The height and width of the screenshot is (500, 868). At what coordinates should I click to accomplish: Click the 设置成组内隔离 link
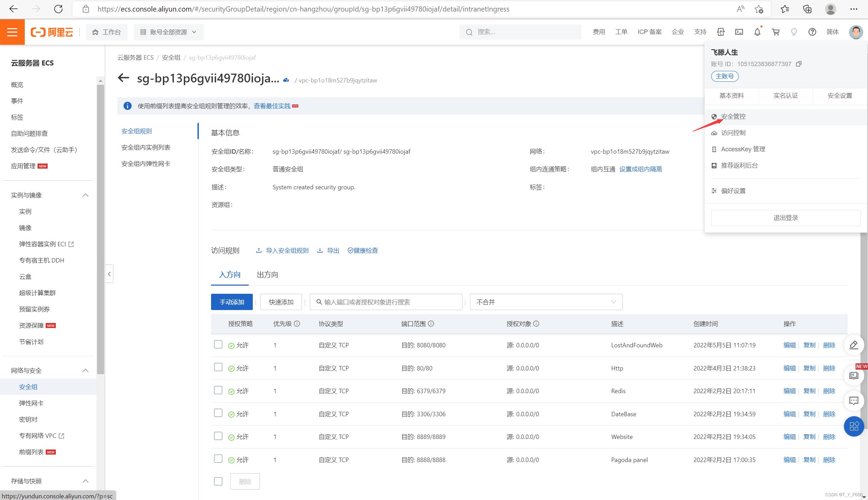coord(641,169)
